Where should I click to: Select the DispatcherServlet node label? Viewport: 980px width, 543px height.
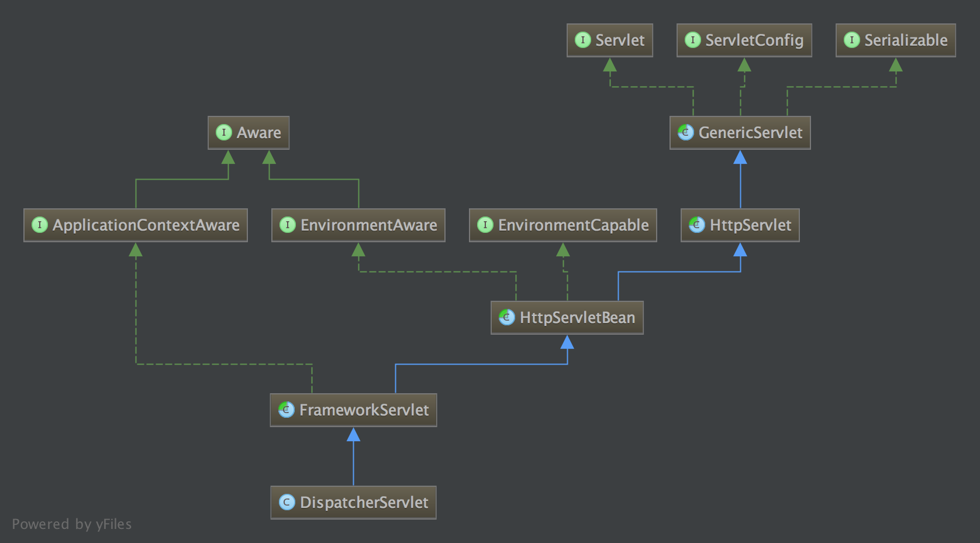pyautogui.click(x=364, y=502)
